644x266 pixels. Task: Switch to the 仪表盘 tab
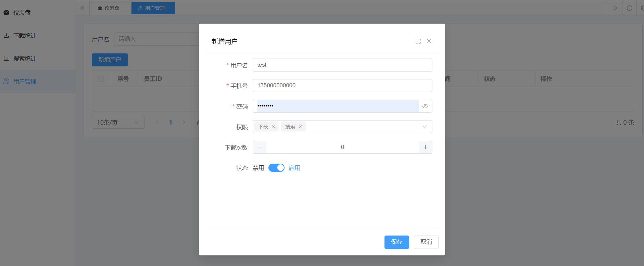(110, 8)
